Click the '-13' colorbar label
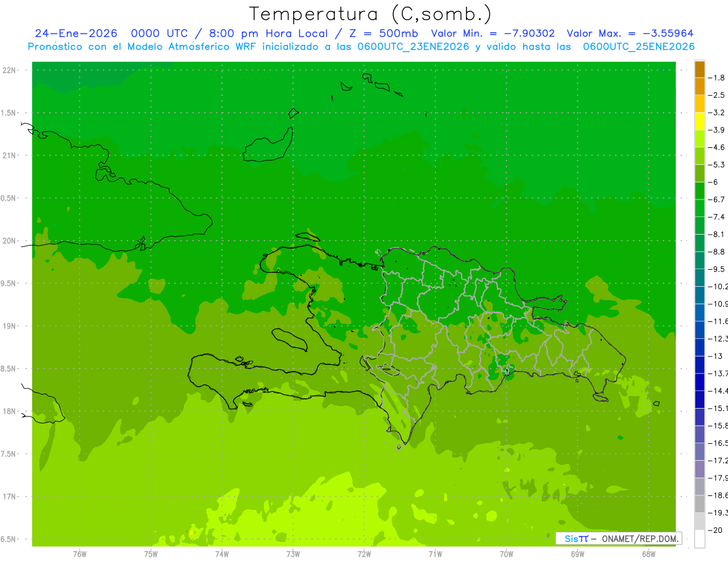 point(716,356)
